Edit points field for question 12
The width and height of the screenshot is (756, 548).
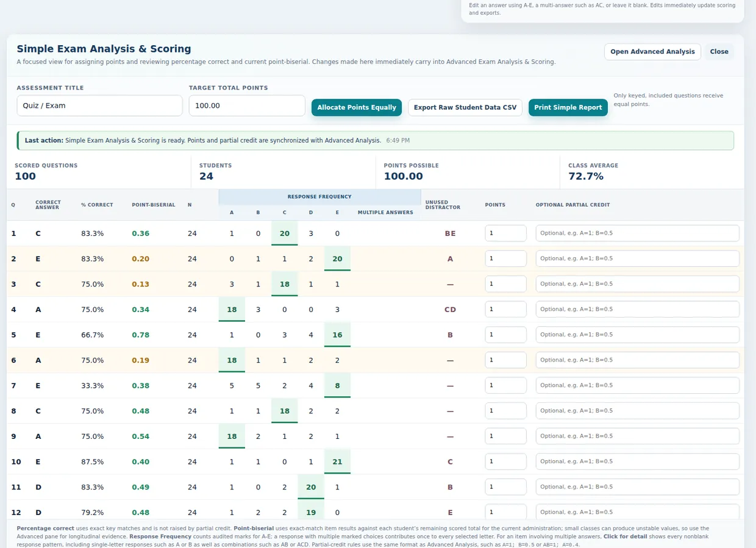tap(505, 512)
